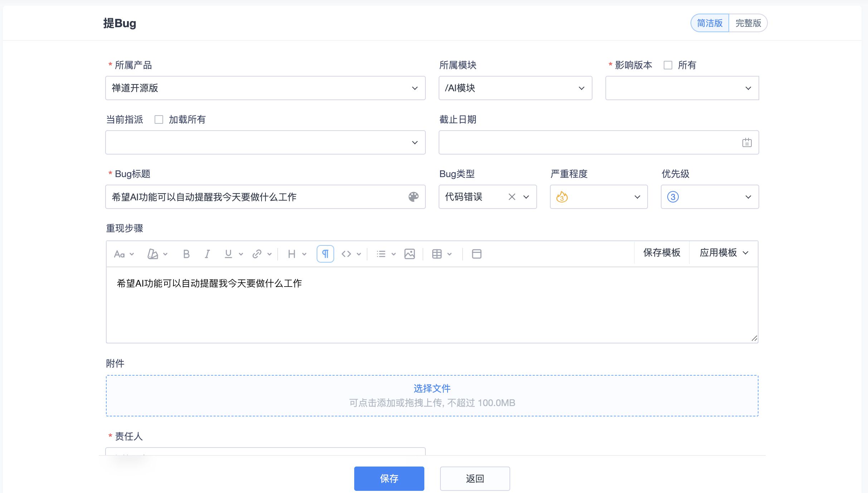The width and height of the screenshot is (868, 493).
Task: Click the insert image icon
Action: [409, 254]
